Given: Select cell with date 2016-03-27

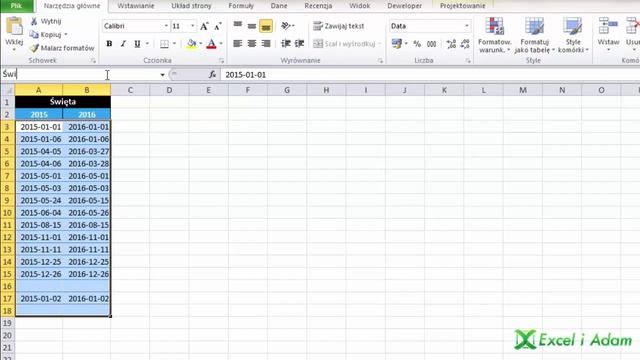Looking at the screenshot, I should point(87,151).
